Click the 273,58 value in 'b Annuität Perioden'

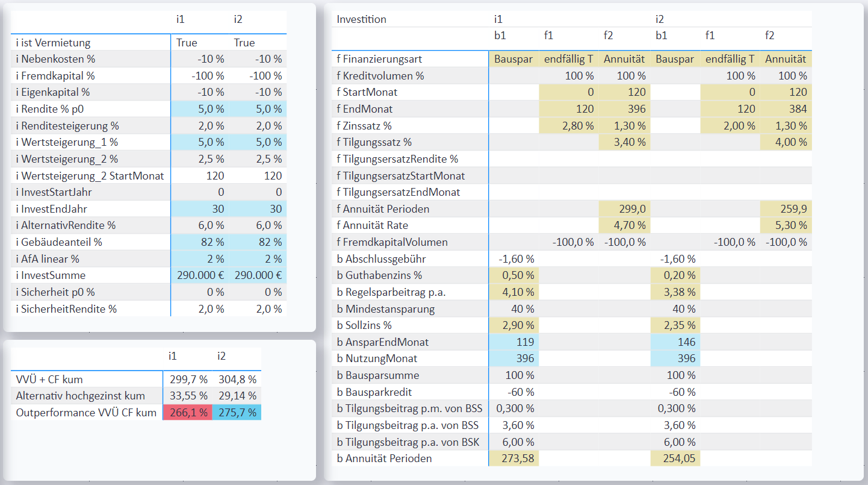pyautogui.click(x=514, y=458)
